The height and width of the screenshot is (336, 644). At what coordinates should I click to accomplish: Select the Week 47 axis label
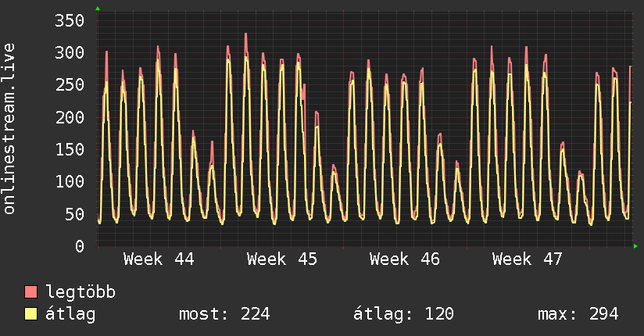tap(528, 259)
